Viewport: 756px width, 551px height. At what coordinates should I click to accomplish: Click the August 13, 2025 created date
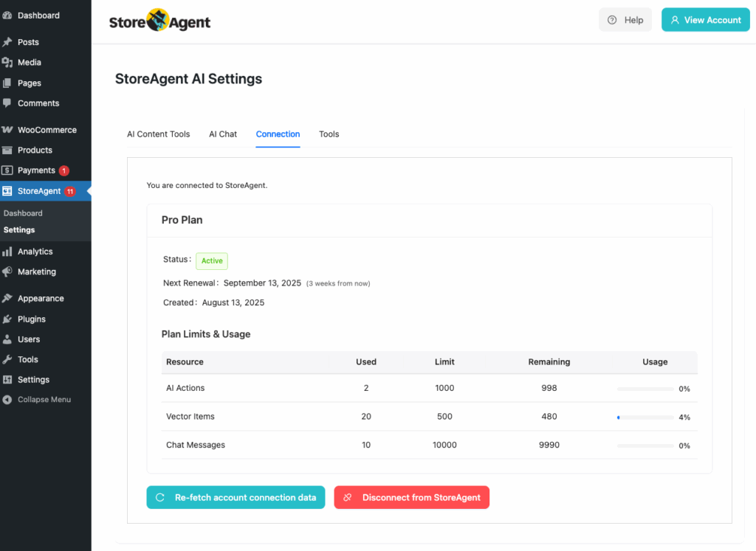233,302
